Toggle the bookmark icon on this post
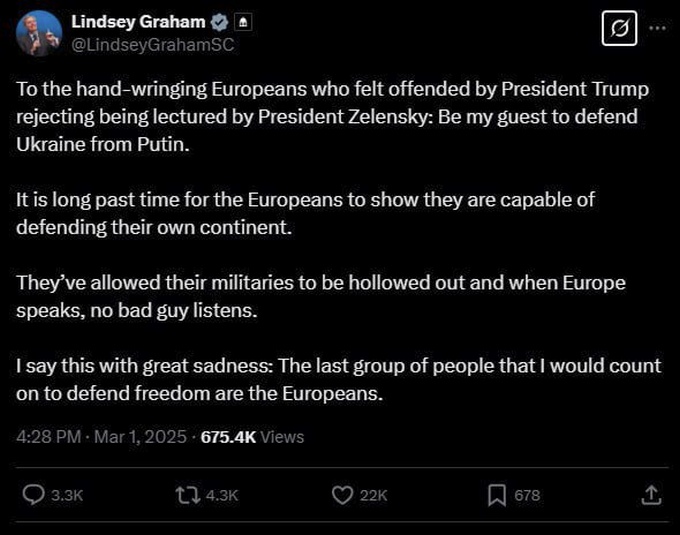This screenshot has width=680, height=535. click(x=496, y=495)
